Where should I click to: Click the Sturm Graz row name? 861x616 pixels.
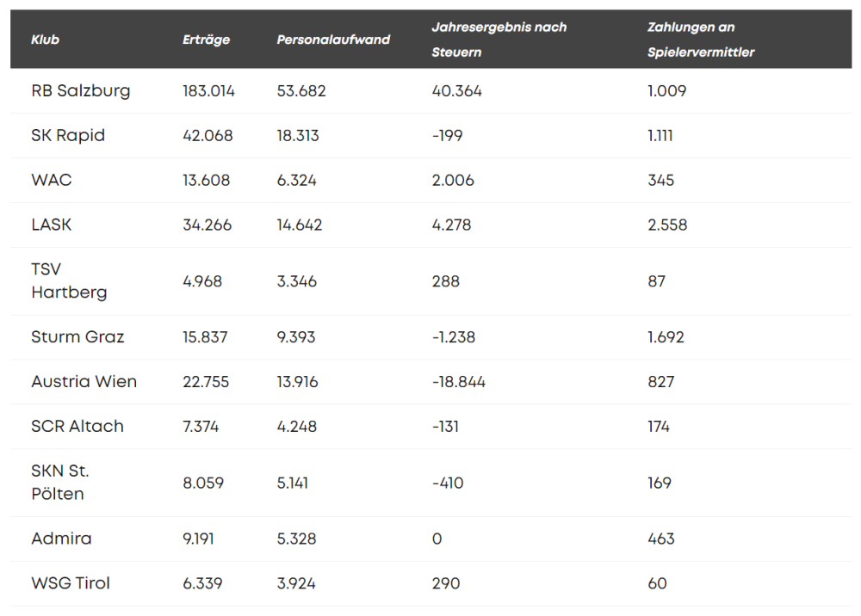(77, 337)
